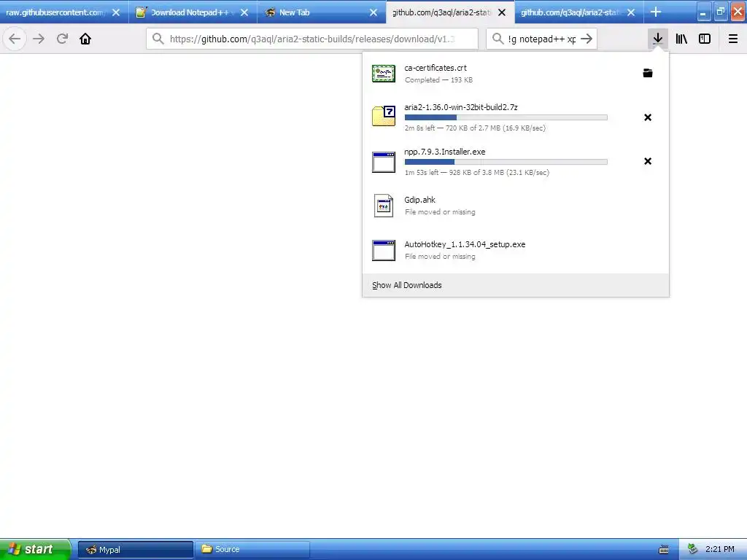Cancel the npp.7.9.3.Installer.exe download
The image size is (747, 560).
tap(648, 161)
